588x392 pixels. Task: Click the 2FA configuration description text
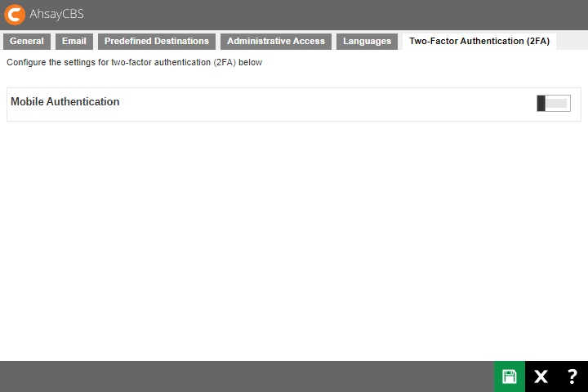135,62
